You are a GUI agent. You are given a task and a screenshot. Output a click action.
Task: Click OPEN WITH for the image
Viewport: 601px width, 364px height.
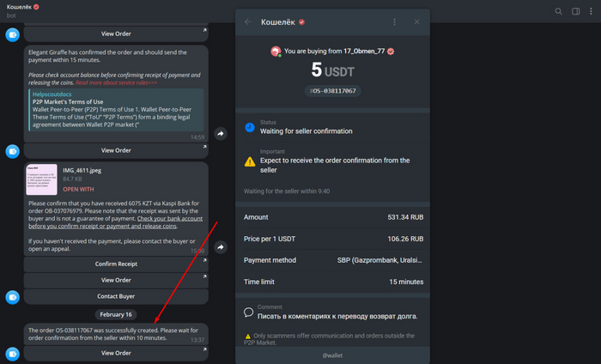(78, 189)
